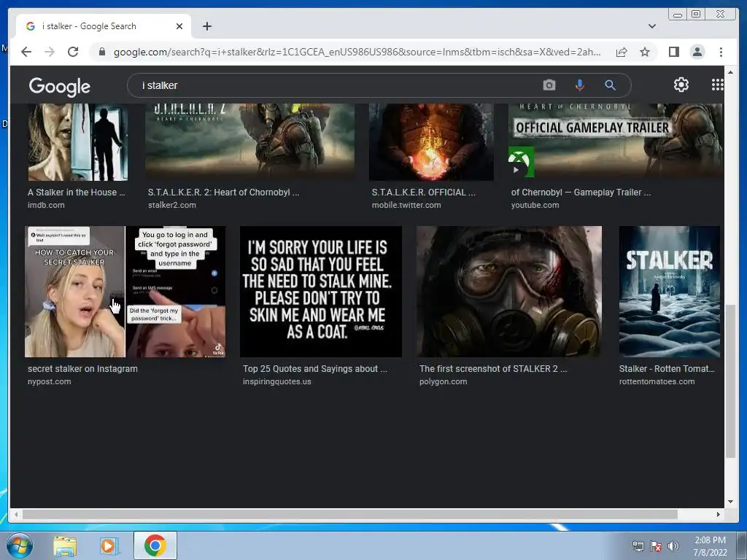The image size is (747, 560).
Task: Open the volume speaker tray icon
Action: coord(673,546)
